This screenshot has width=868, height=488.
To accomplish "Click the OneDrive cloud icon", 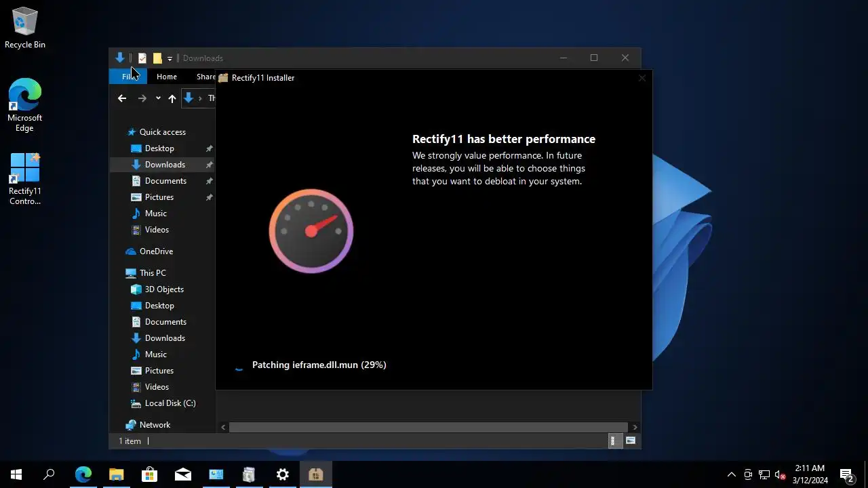I will point(131,251).
